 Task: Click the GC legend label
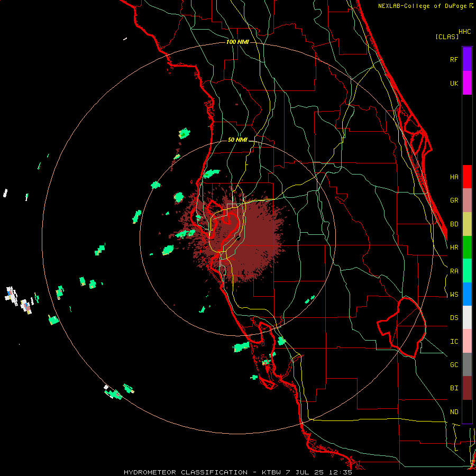tap(454, 365)
